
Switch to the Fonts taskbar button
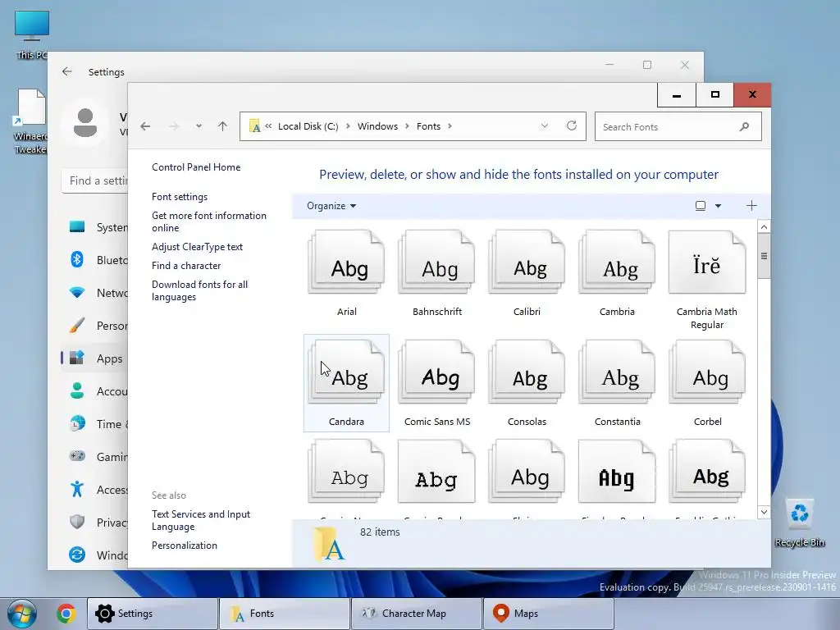point(285,614)
